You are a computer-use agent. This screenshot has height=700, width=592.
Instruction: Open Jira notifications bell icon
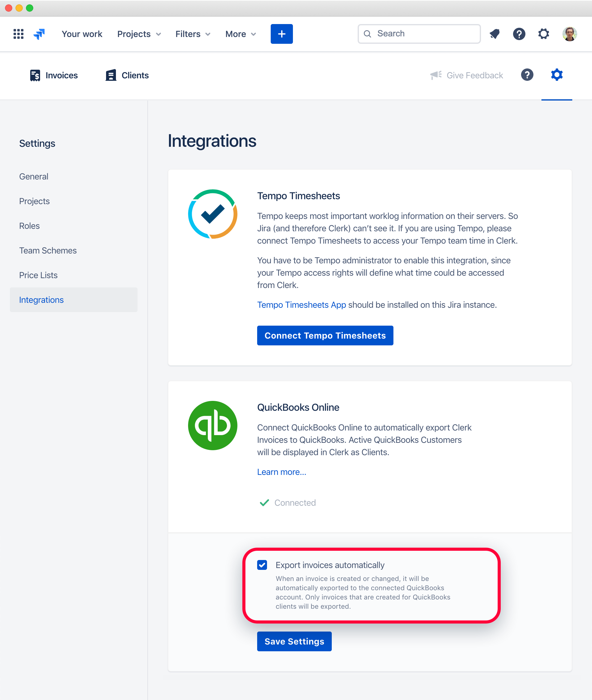click(x=495, y=34)
